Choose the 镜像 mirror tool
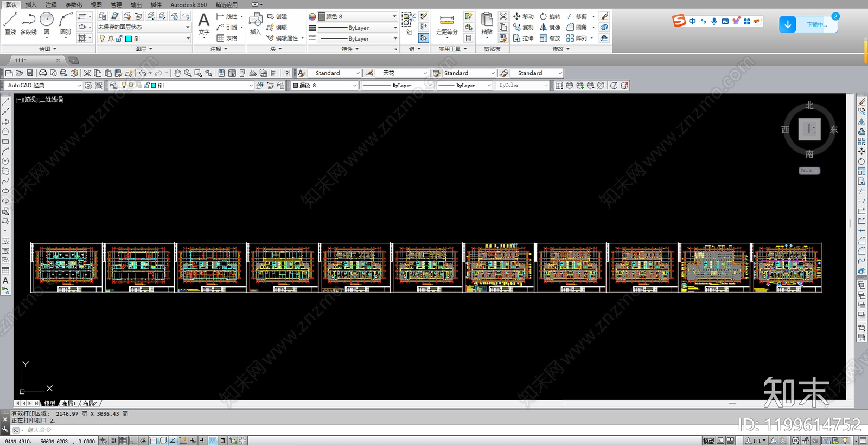Viewport: 868px width, 446px height. tap(550, 27)
